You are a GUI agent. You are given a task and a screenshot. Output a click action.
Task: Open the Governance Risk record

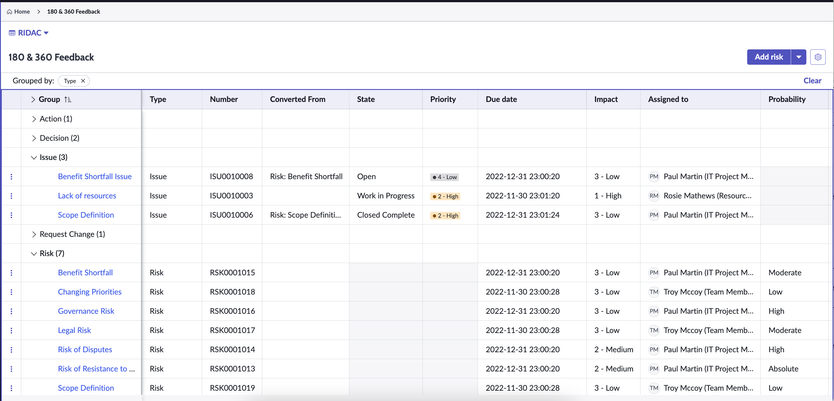[x=86, y=311]
